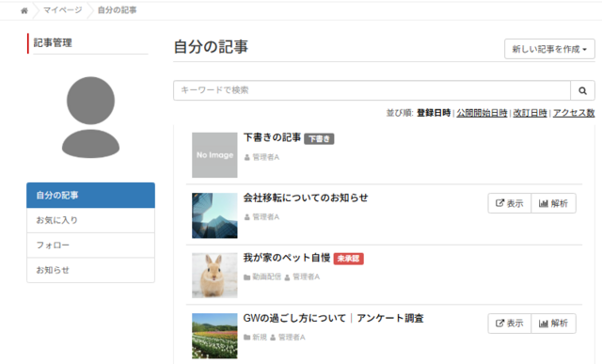Open the 新しい記事を作成 dropdown

click(549, 49)
